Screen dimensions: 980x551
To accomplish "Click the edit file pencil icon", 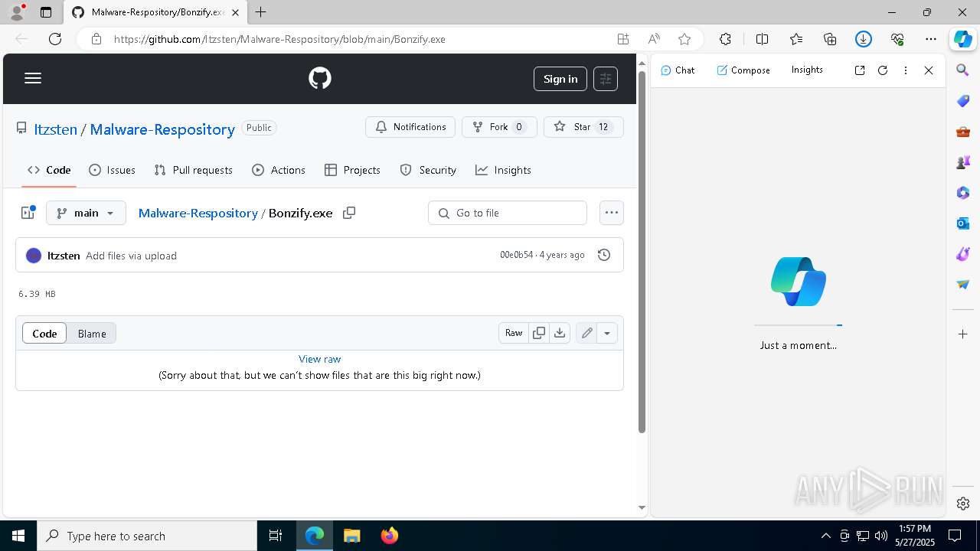I will pyautogui.click(x=586, y=333).
